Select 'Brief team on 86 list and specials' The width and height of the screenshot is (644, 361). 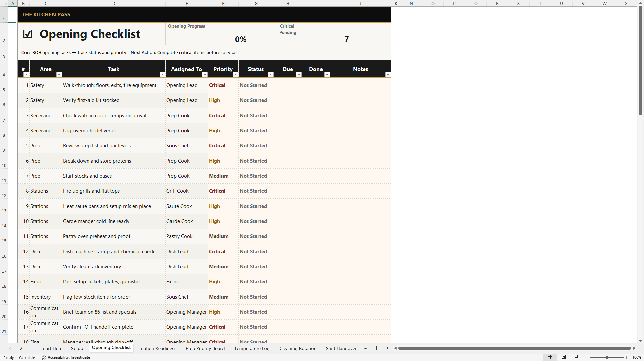pos(114,312)
